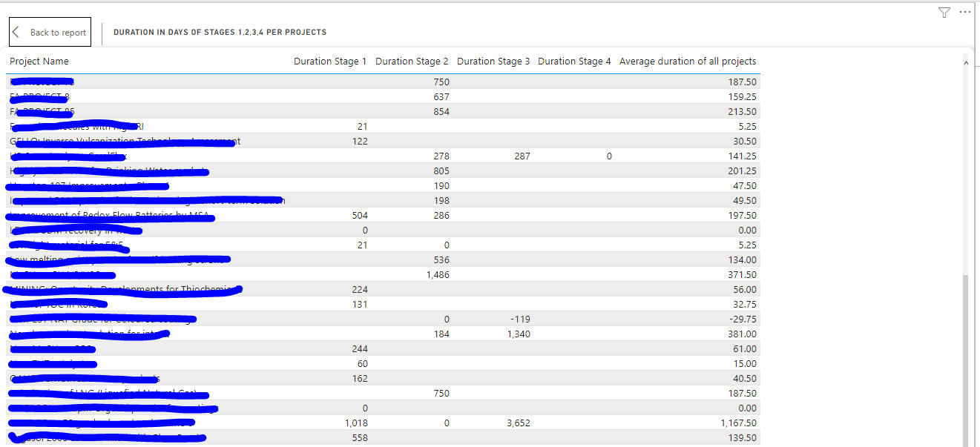Select the Stage 2 cell showing 805
The width and height of the screenshot is (980, 447).
441,171
